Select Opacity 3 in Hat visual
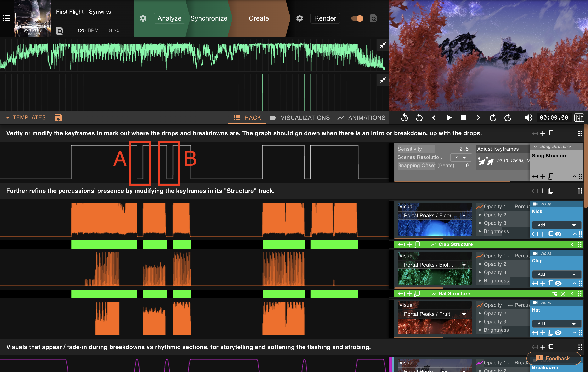This screenshot has height=372, width=588. click(x=495, y=321)
